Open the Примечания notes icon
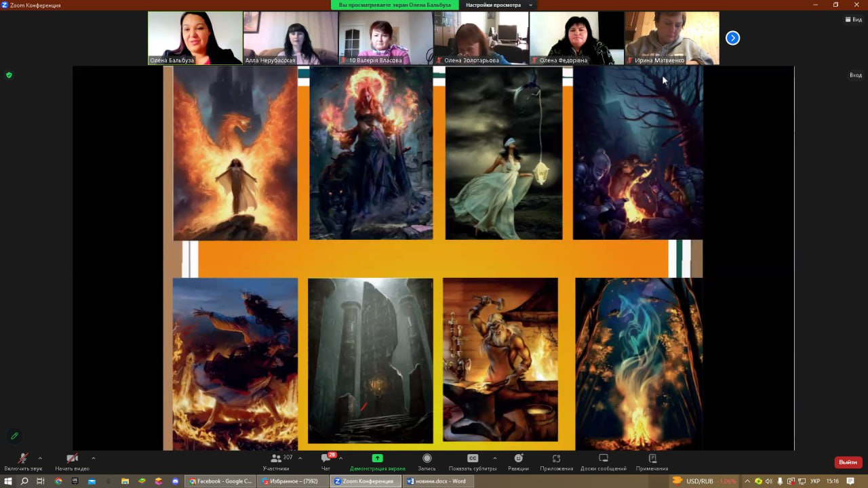The width and height of the screenshot is (868, 488). click(652, 462)
